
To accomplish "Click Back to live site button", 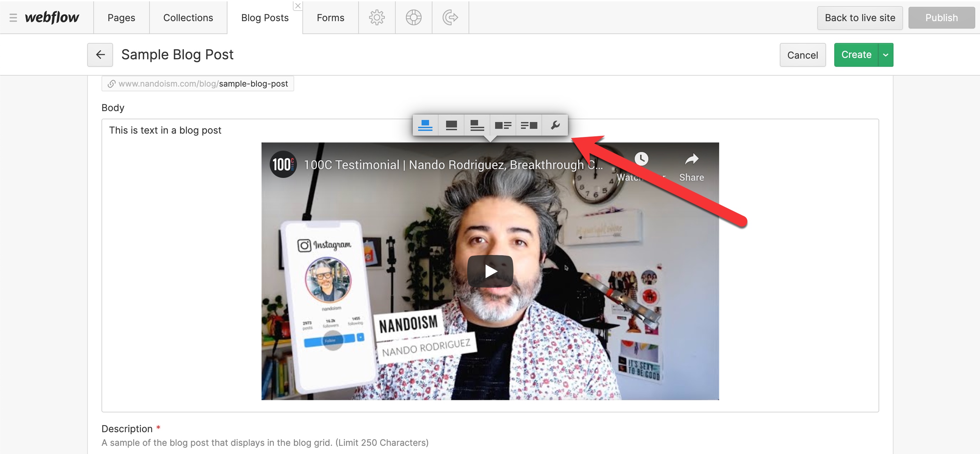I will (860, 17).
